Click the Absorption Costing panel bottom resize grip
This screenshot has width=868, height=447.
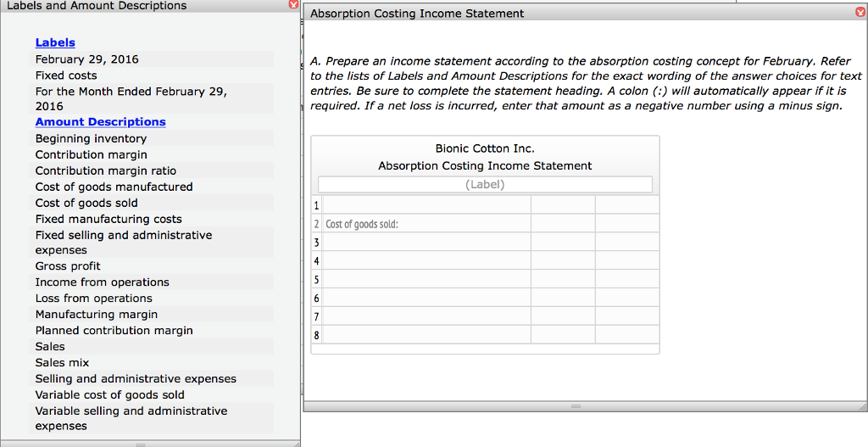576,406
